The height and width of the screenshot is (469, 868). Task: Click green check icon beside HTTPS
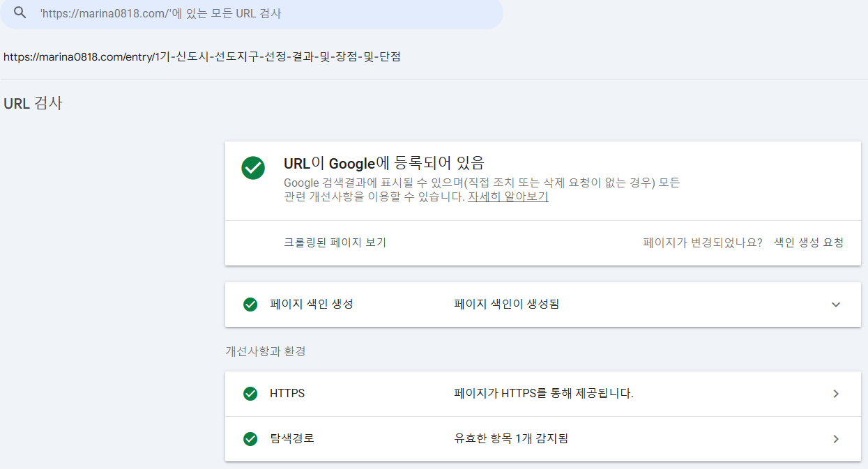point(250,394)
